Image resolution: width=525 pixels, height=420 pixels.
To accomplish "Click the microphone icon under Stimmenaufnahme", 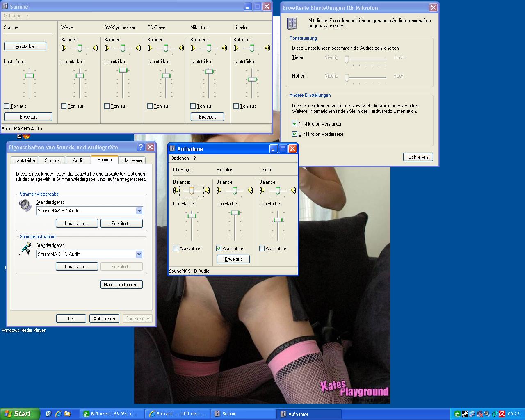I will (x=25, y=249).
